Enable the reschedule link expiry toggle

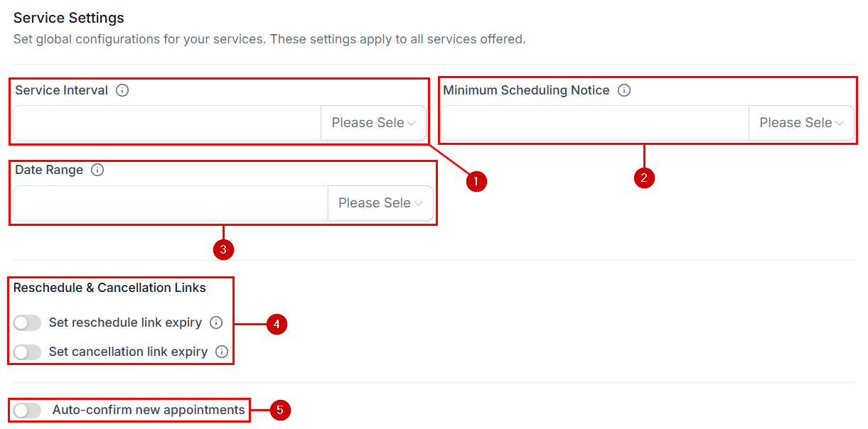coord(27,322)
